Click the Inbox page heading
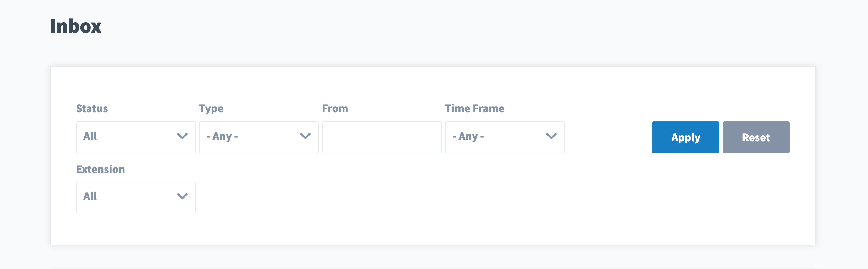The height and width of the screenshot is (269, 868). click(76, 25)
